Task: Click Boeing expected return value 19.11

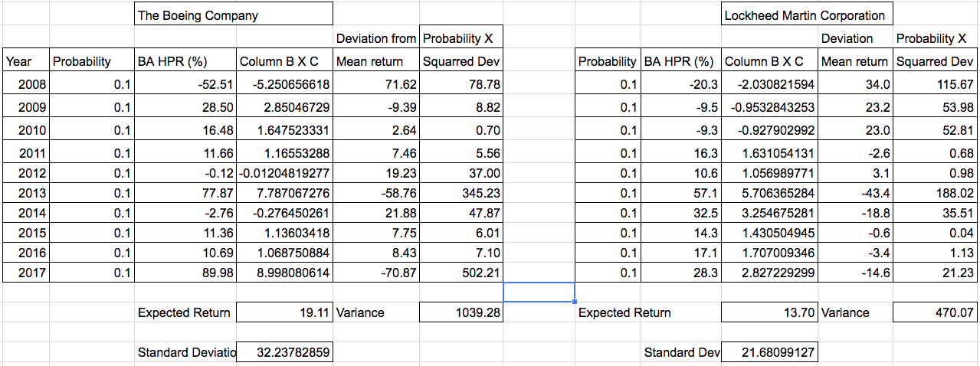Action: (285, 312)
